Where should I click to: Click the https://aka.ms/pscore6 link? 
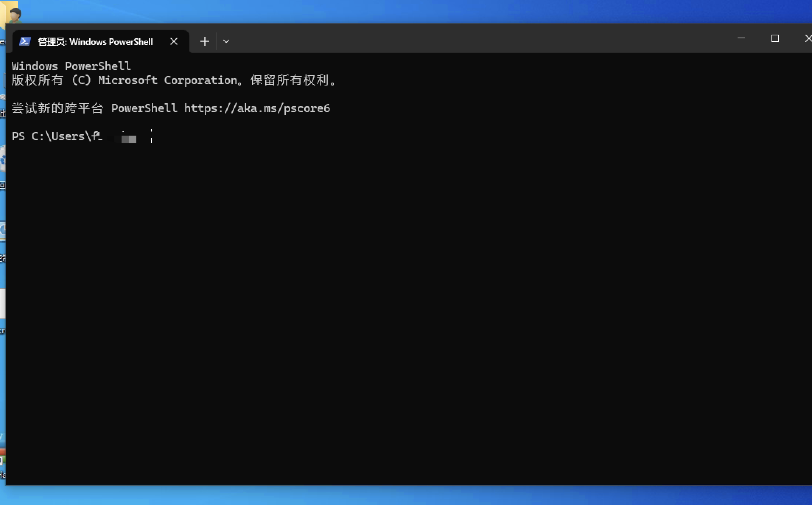[x=257, y=108]
